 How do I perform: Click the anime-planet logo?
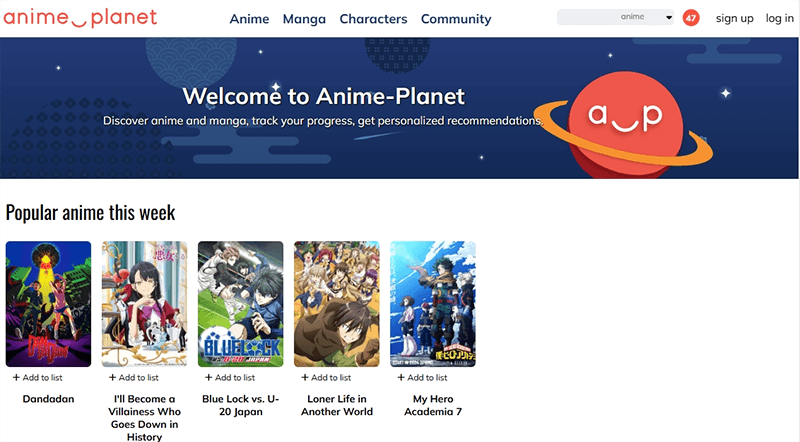point(80,17)
